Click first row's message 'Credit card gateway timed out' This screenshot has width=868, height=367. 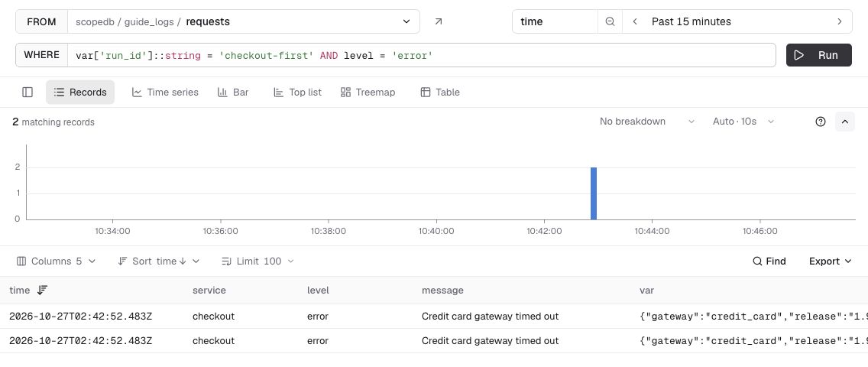coord(490,317)
